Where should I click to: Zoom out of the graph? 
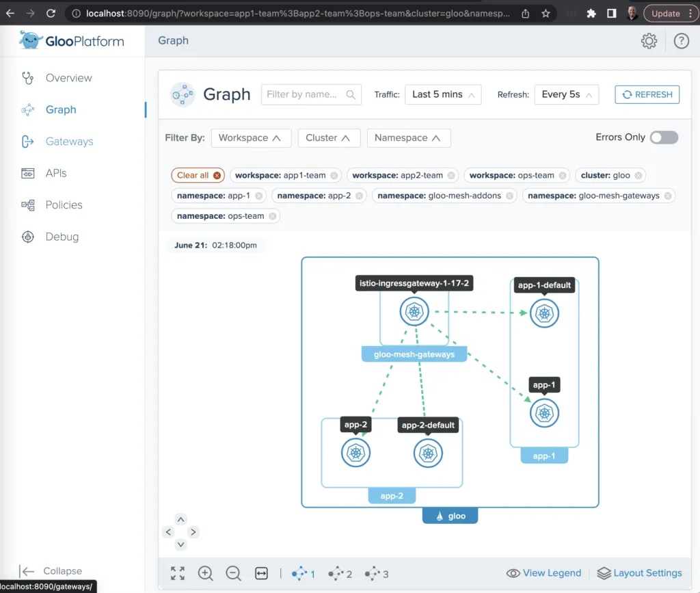[233, 573]
